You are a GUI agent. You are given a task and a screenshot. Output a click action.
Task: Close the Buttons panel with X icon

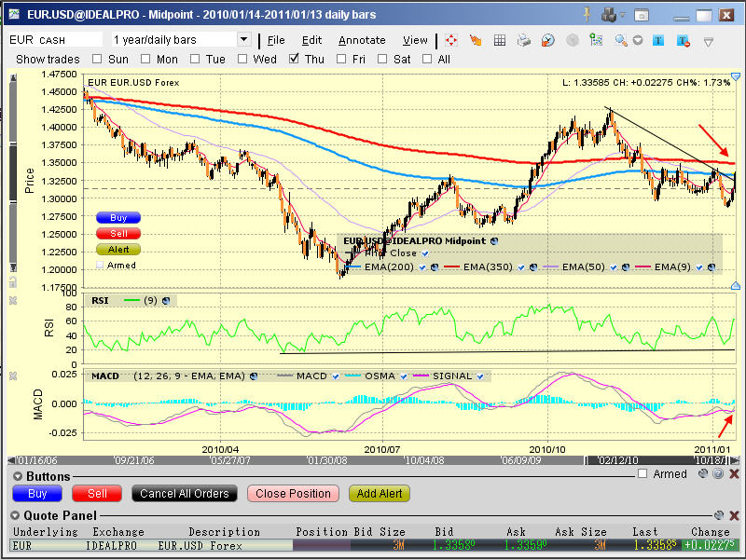tap(733, 473)
